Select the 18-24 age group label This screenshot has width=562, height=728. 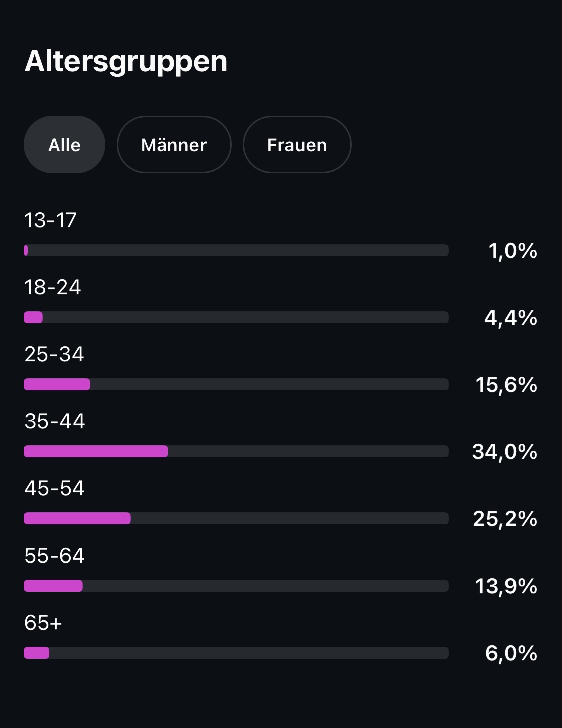pos(52,287)
